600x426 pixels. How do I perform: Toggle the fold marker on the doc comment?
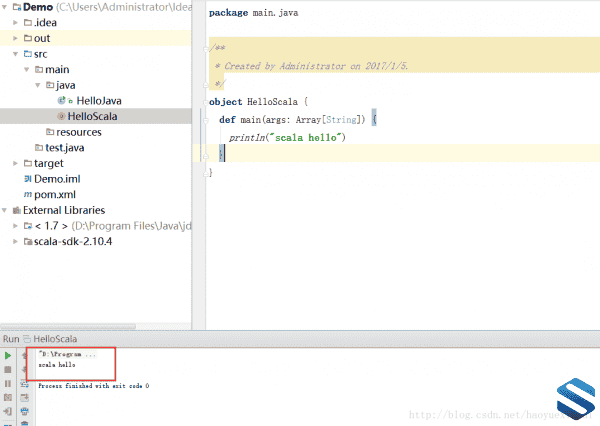(x=206, y=47)
